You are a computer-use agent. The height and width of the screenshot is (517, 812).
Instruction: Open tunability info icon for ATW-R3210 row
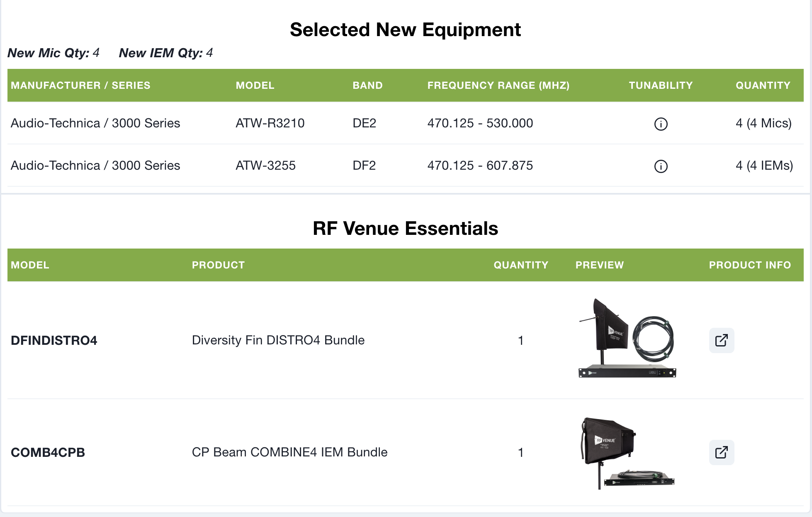coord(661,124)
